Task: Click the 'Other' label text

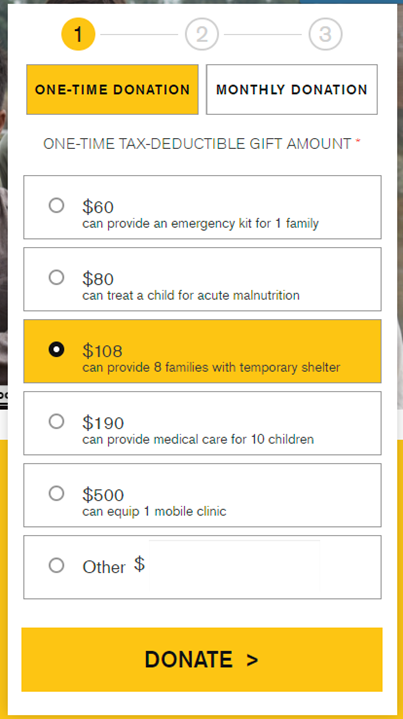Action: tap(104, 567)
